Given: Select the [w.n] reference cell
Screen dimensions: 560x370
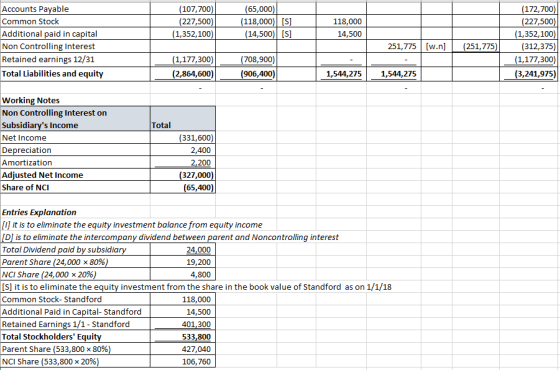Looking at the screenshot, I should coord(437,46).
